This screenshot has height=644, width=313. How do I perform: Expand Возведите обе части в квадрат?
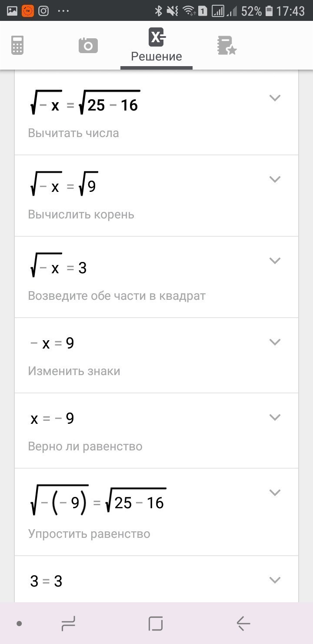click(275, 261)
